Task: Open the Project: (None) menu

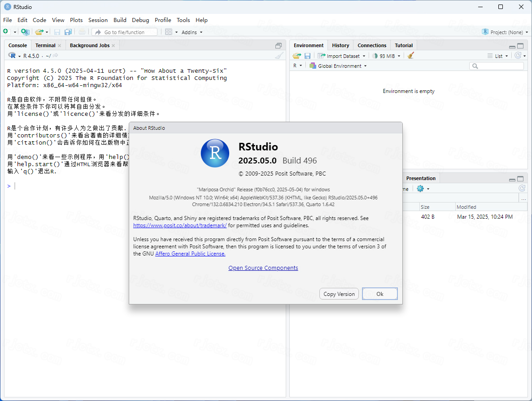Action: [x=505, y=32]
